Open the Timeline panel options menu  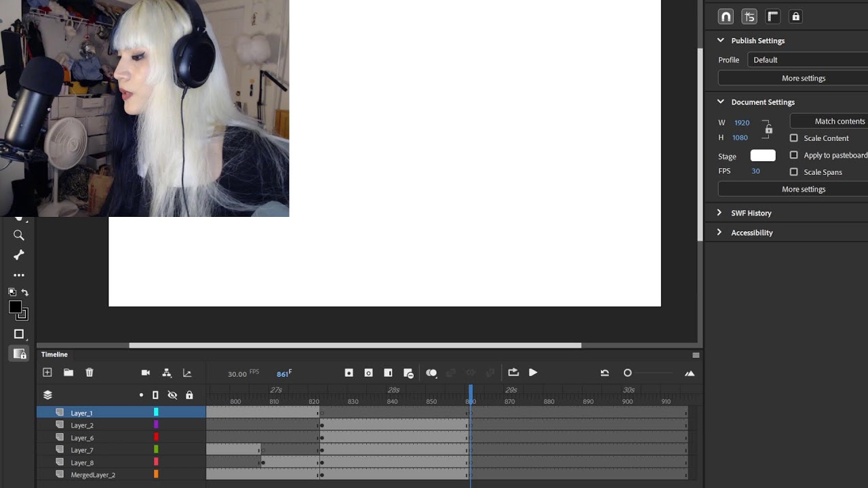pos(696,355)
